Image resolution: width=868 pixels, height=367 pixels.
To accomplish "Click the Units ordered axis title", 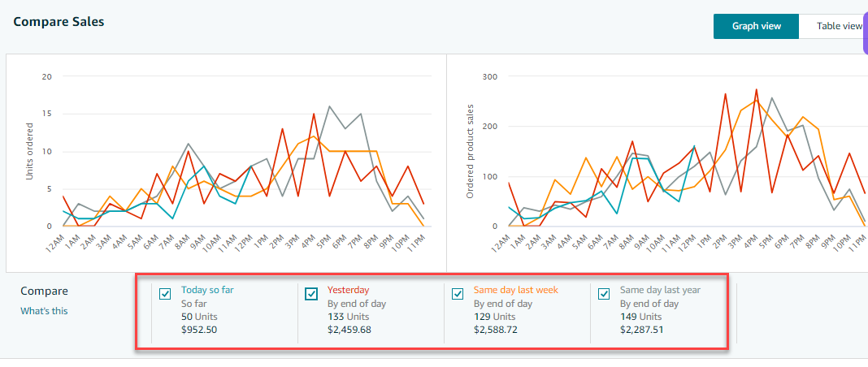I will pos(30,150).
